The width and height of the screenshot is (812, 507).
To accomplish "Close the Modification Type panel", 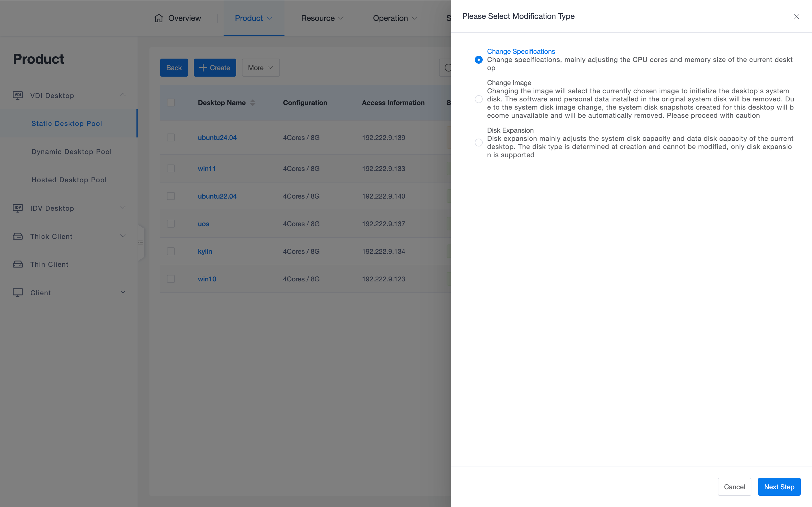I will [x=796, y=16].
